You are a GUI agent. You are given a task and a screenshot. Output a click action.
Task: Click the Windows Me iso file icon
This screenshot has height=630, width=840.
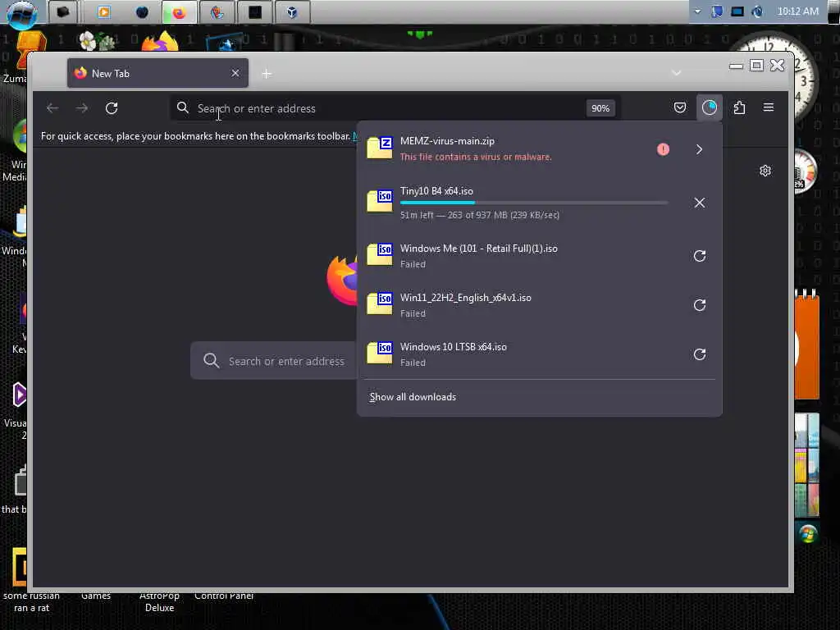click(380, 254)
